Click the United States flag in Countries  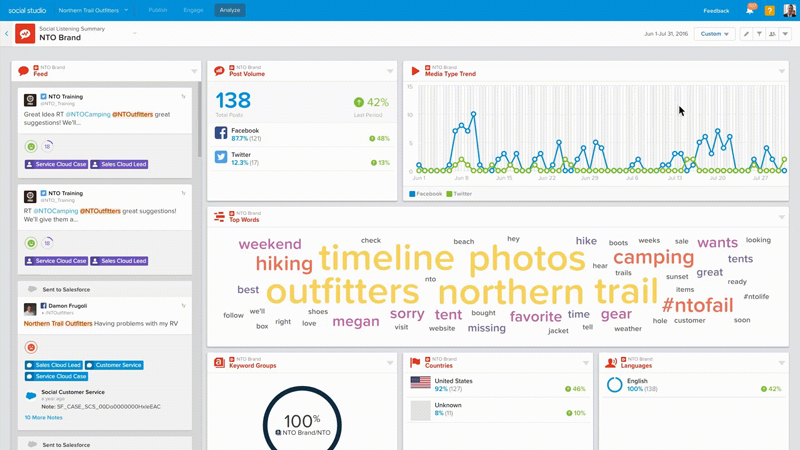[x=420, y=382]
